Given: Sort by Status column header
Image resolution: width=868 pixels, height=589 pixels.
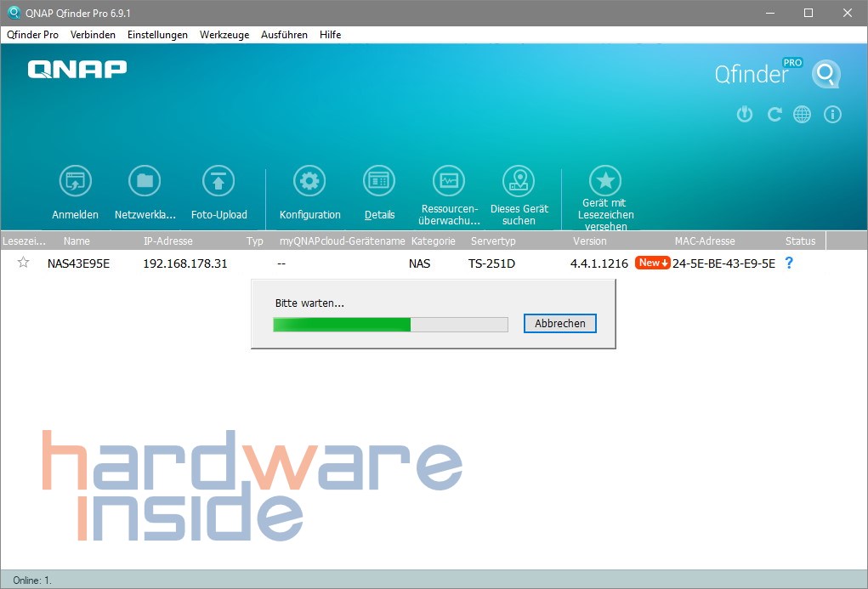Looking at the screenshot, I should (x=800, y=241).
